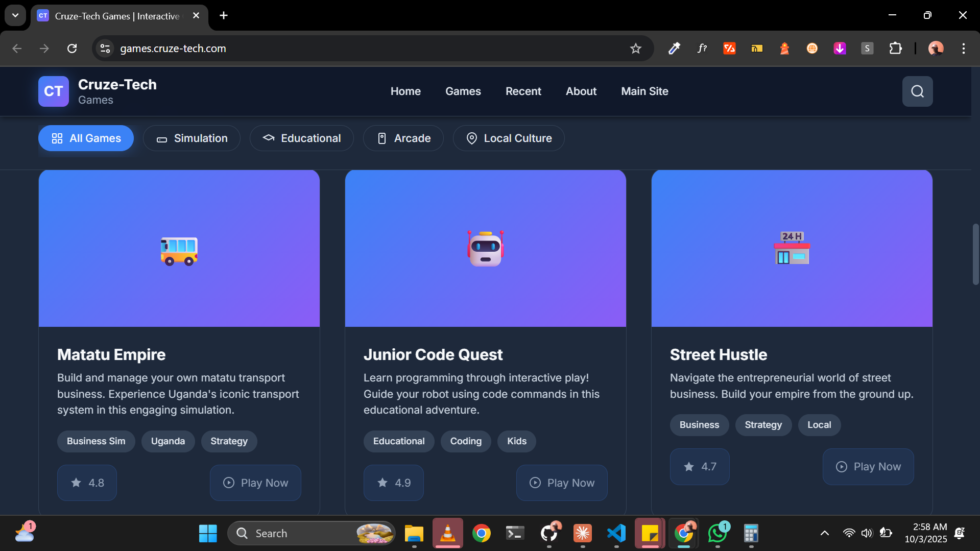980x551 pixels.
Task: Open Chrome's three-dot menu
Action: tap(964, 49)
